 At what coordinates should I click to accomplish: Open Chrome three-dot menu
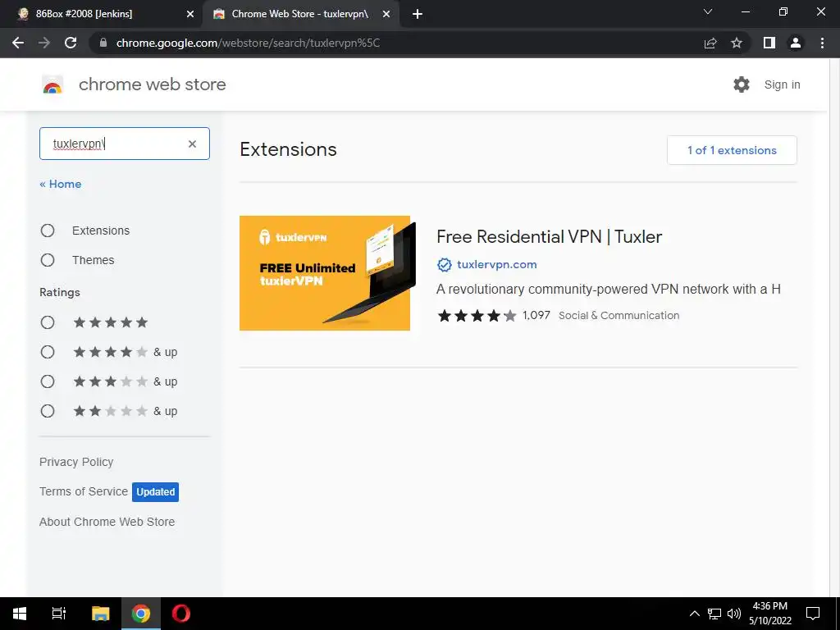(822, 43)
